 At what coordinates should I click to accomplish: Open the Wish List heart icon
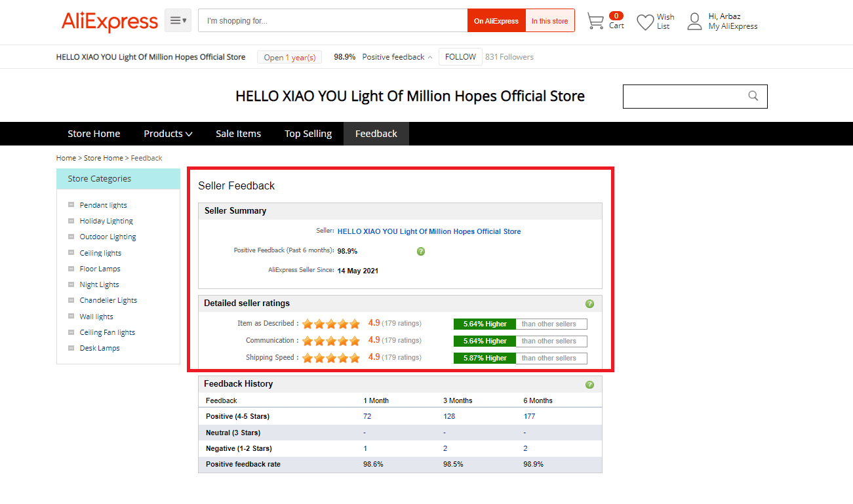645,22
